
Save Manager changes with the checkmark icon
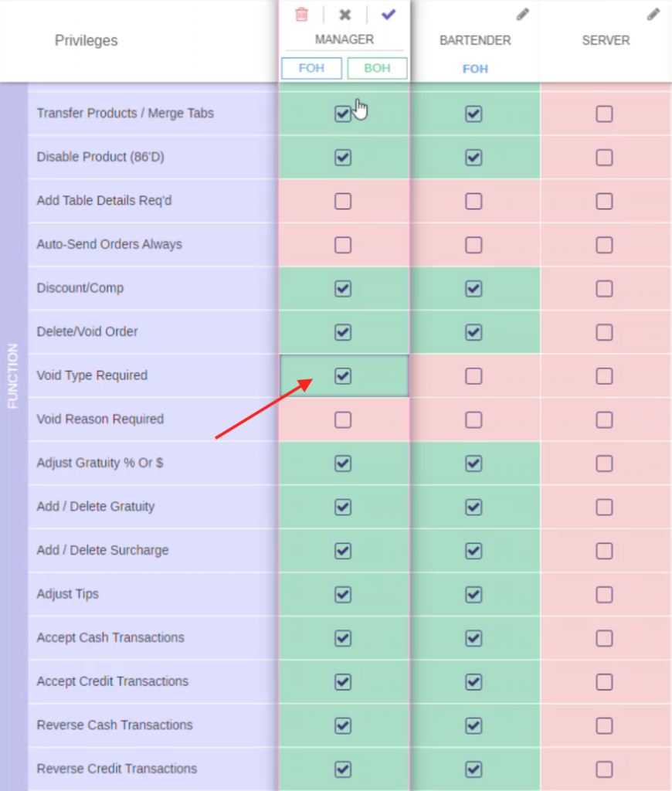(388, 15)
